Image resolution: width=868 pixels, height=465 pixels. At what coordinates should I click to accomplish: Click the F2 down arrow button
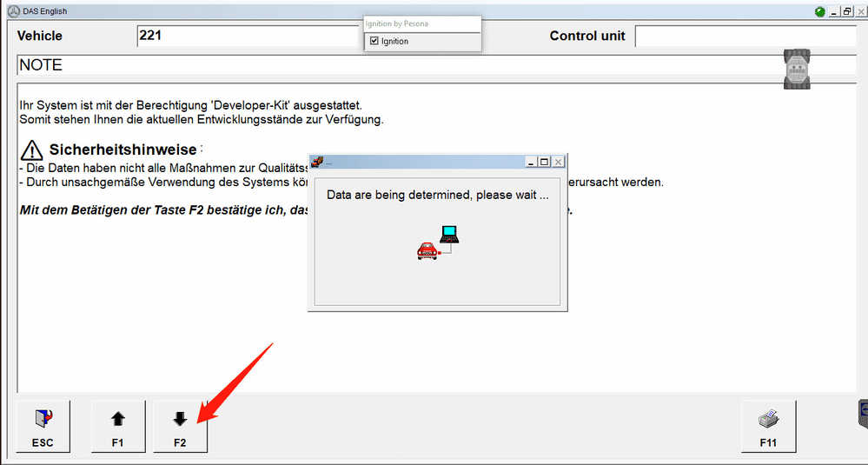coord(180,426)
